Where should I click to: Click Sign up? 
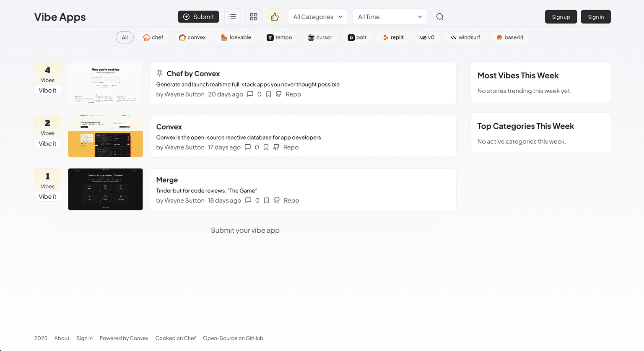coord(561,17)
